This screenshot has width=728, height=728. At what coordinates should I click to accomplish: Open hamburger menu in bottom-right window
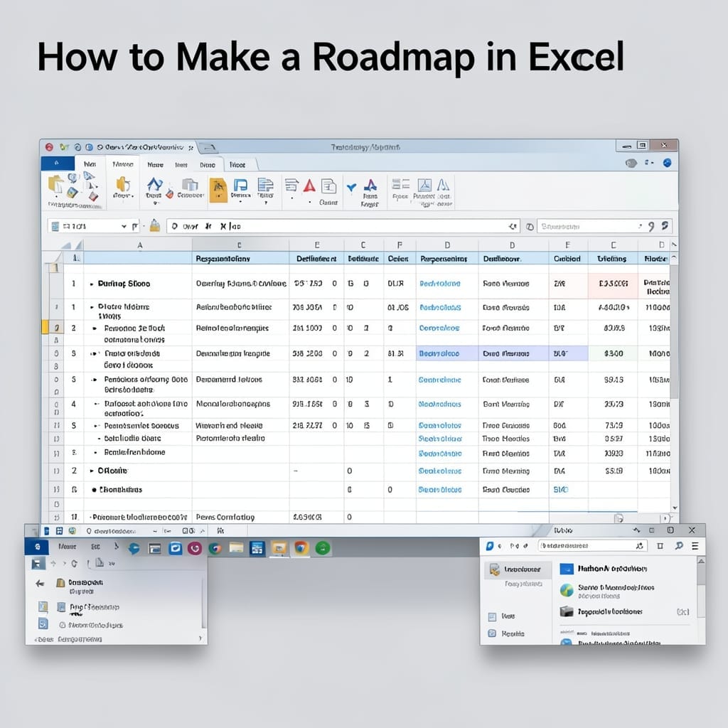tap(695, 546)
